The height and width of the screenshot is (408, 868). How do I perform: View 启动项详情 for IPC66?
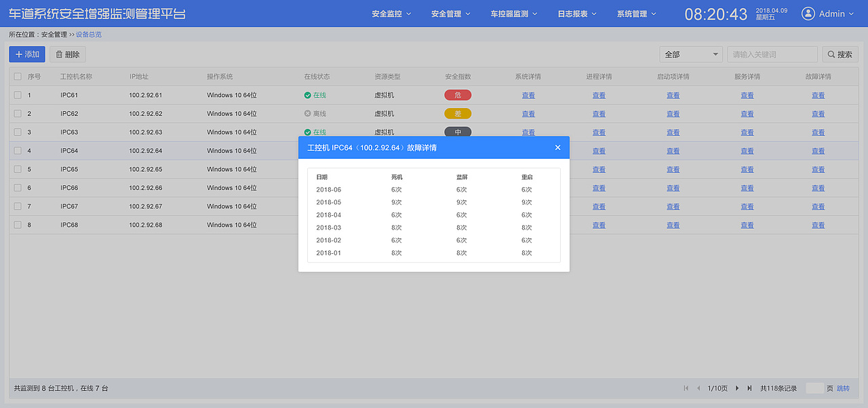coord(673,187)
